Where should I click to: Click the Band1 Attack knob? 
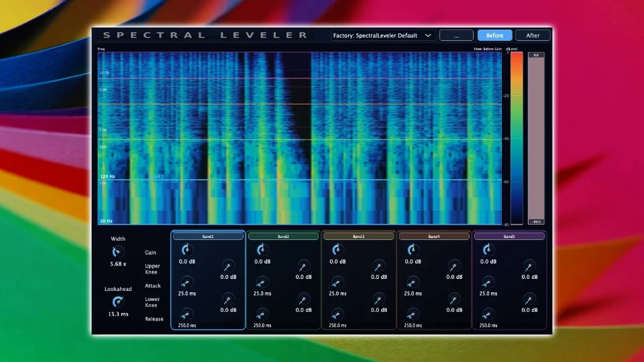186,283
